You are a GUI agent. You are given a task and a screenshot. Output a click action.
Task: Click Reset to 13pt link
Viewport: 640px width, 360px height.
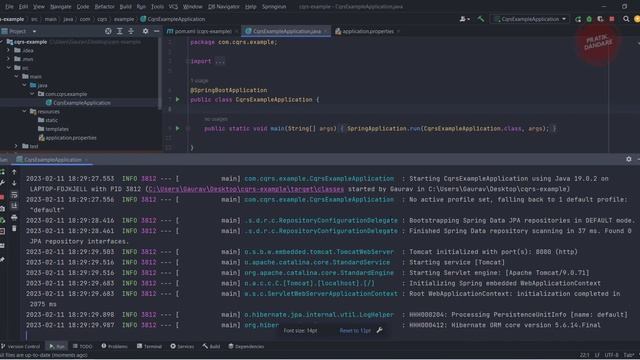coord(355,331)
